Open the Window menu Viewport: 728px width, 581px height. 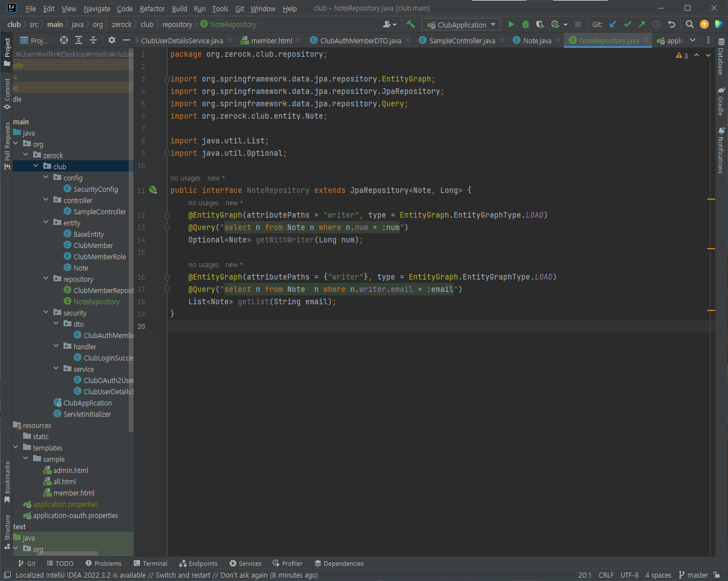coord(263,8)
